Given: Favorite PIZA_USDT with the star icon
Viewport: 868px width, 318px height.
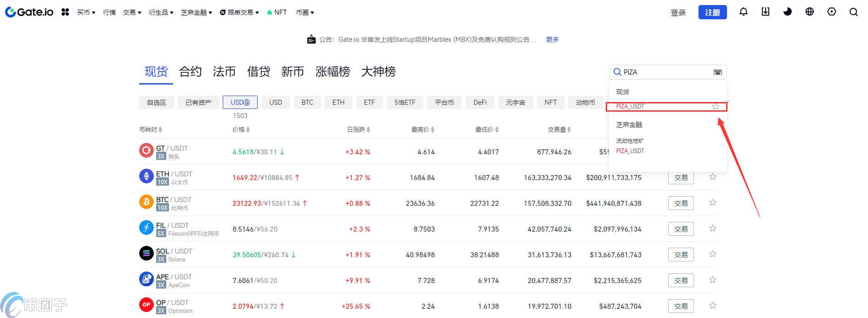Looking at the screenshot, I should click(716, 107).
